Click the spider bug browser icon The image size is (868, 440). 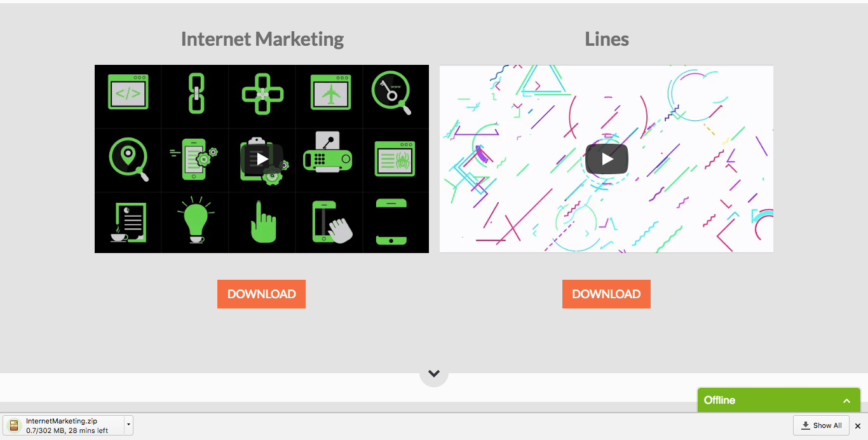[395, 159]
